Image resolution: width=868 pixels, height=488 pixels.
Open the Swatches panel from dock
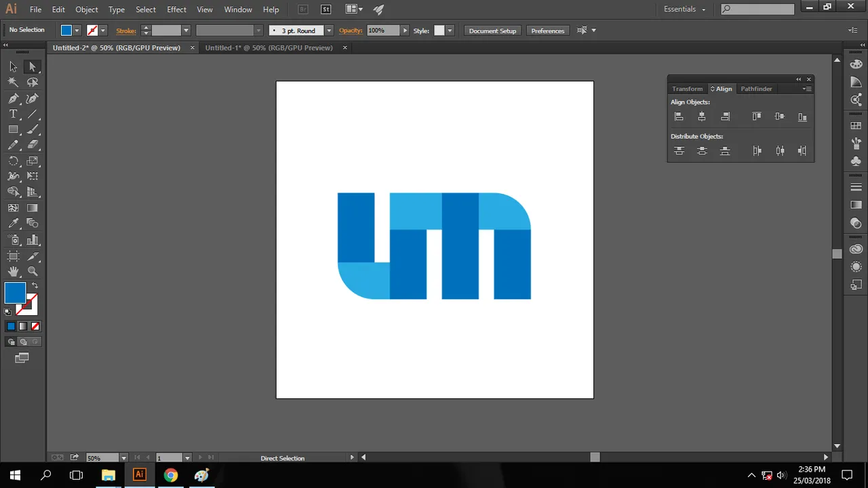[856, 125]
